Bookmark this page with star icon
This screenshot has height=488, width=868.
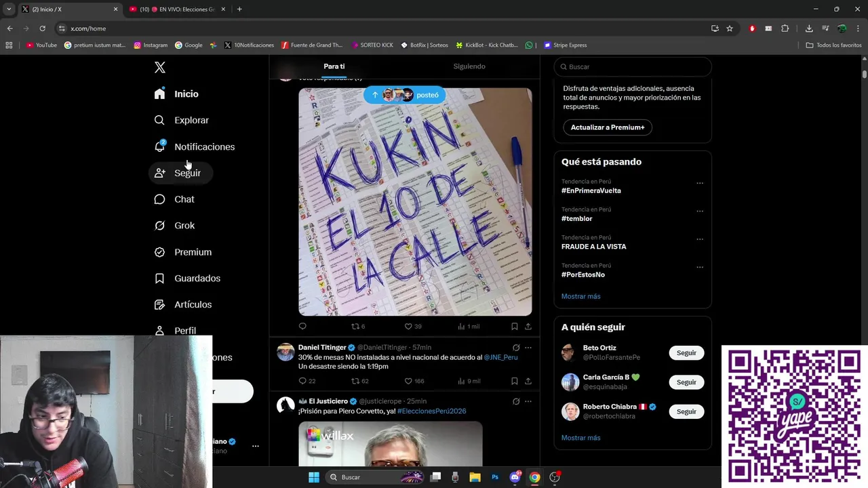(x=730, y=28)
